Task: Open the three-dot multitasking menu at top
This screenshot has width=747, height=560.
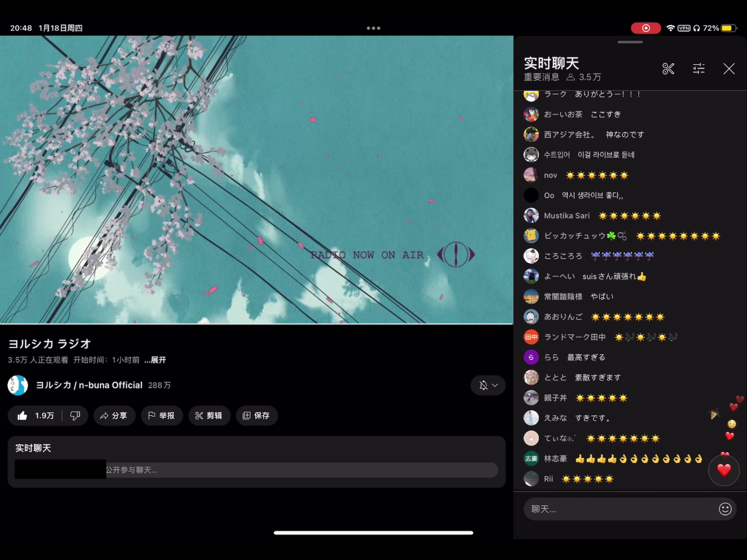Action: click(x=374, y=28)
